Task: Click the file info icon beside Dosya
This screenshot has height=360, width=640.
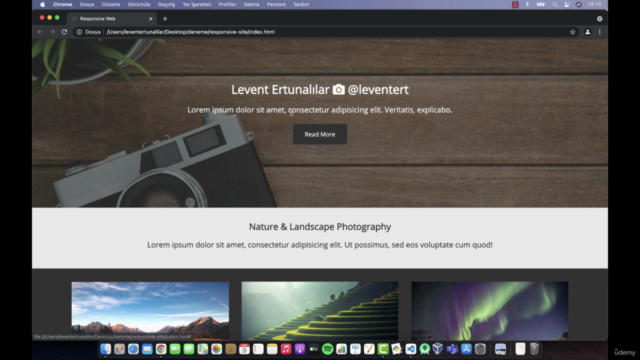Action: point(79,32)
